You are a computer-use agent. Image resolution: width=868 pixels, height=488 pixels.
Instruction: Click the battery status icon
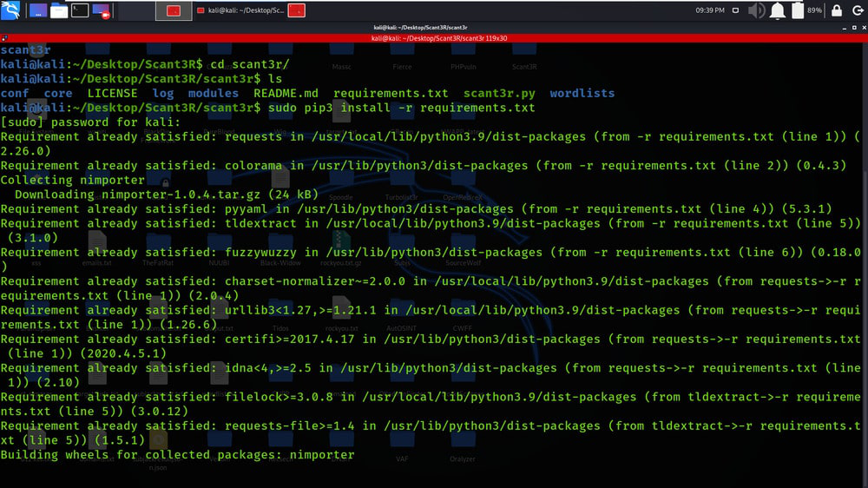(798, 10)
